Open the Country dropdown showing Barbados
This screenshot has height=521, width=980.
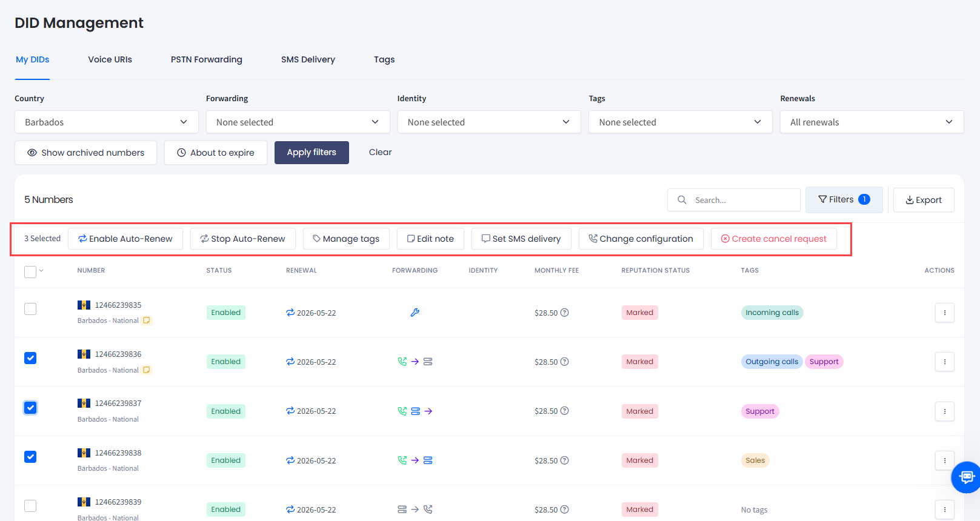pyautogui.click(x=107, y=122)
